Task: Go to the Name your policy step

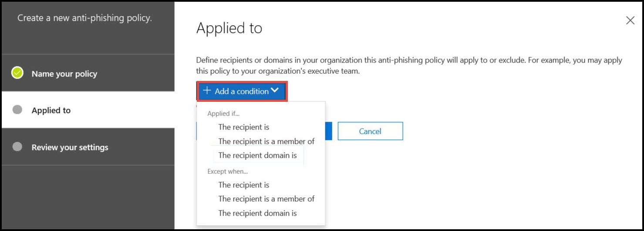Action: 64,74
